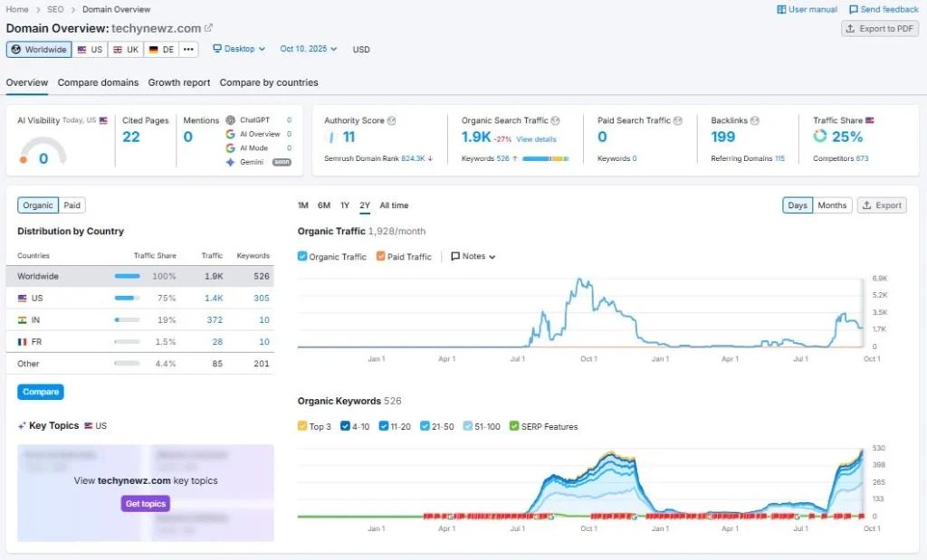Click the AI Visibility gauge graphic

43,151
